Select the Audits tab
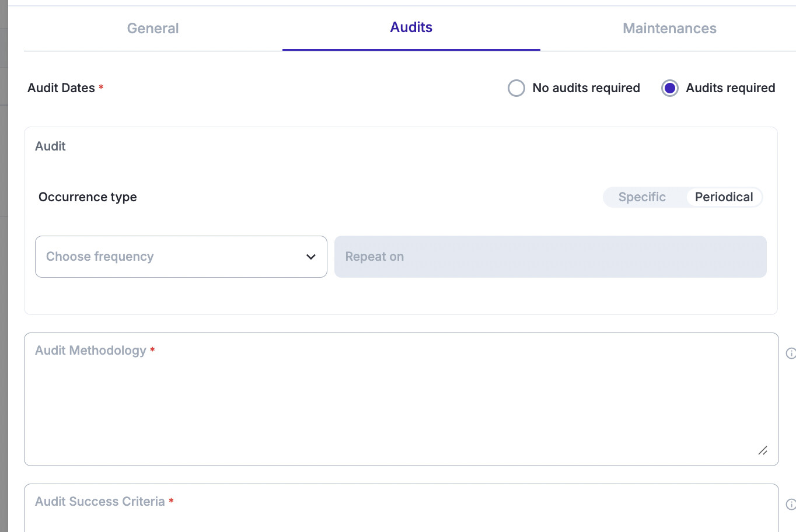 [411, 27]
